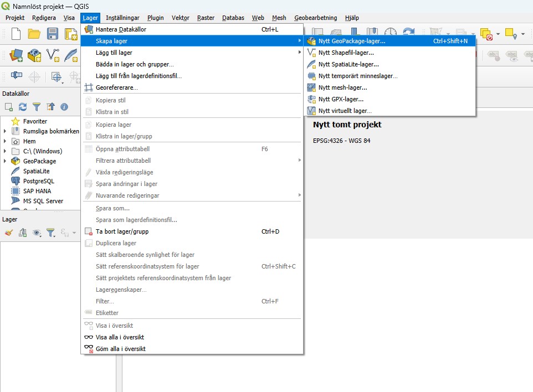This screenshot has height=392, width=533.
Task: Open the Geobearbetning menu
Action: pos(316,18)
